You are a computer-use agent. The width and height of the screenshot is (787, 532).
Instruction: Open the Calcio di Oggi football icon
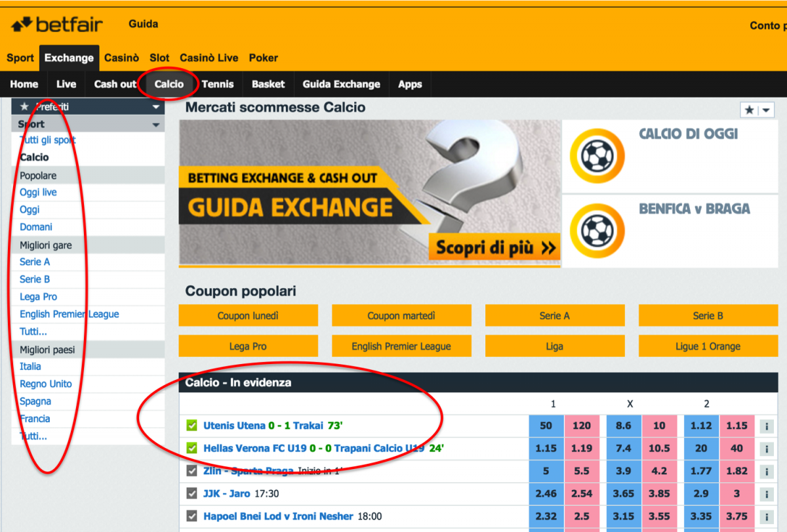point(597,156)
